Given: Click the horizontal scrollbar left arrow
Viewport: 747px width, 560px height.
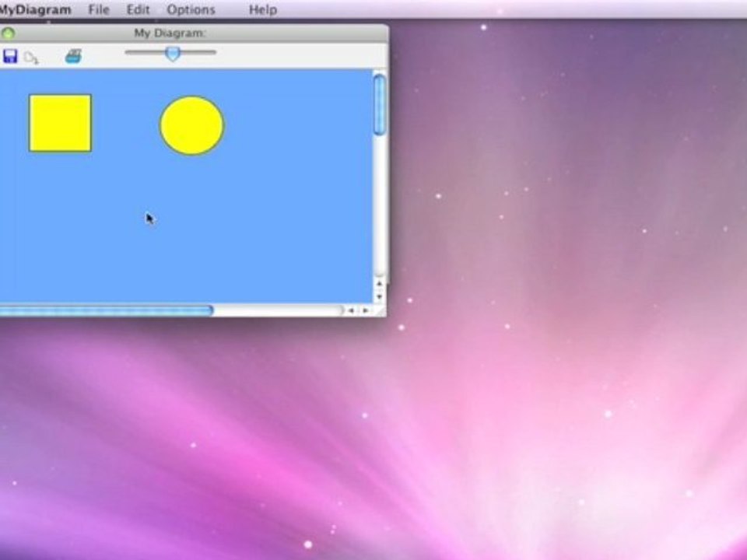Looking at the screenshot, I should tap(351, 310).
